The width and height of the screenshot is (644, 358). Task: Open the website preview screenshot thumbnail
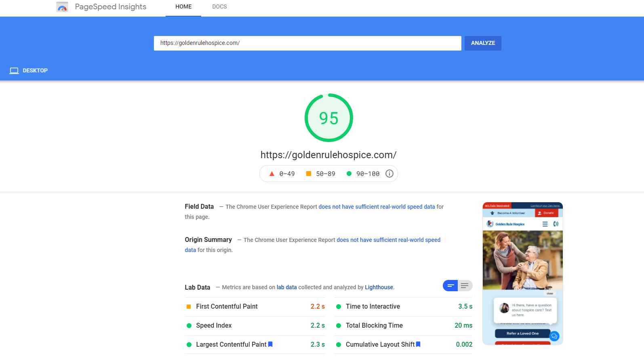point(523,273)
